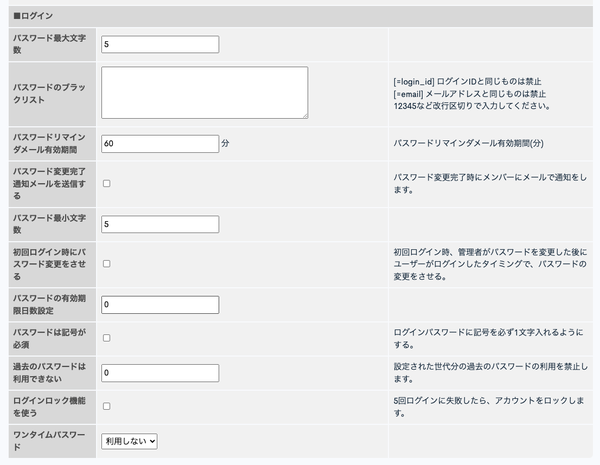600x465 pixels.
Task: Click the パスワードリマインダメール有効期間 input showing 60
Action: [x=160, y=144]
